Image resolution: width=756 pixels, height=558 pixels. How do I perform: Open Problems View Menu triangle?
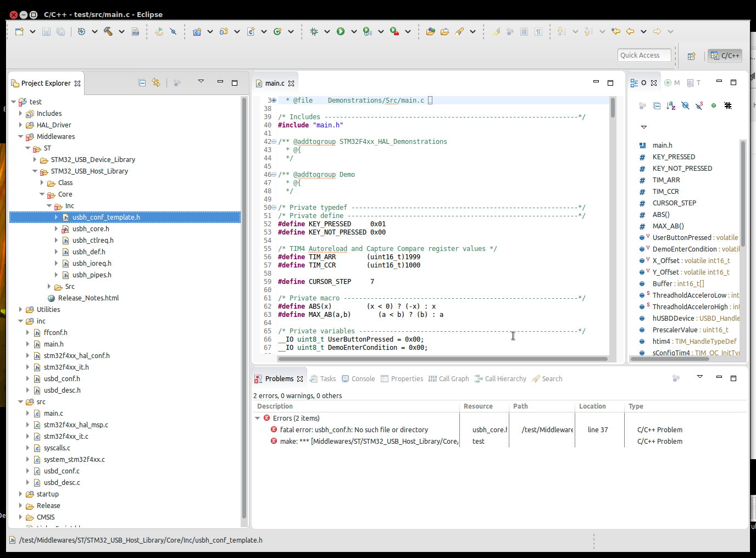700,377
